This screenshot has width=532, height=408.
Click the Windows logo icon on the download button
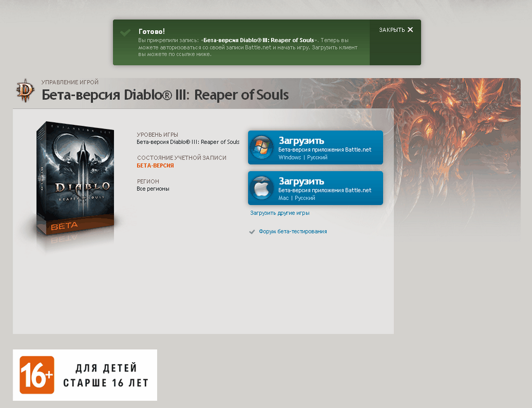tap(262, 147)
